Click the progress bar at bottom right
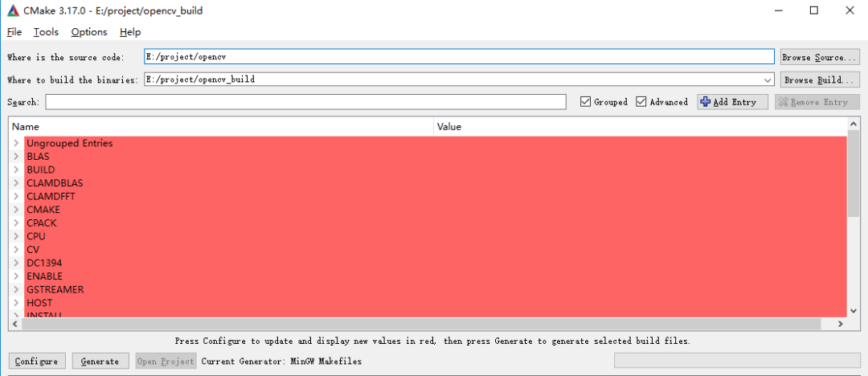 [735, 361]
